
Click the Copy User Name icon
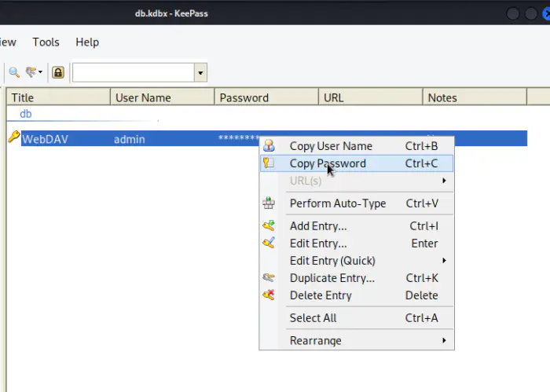tap(269, 146)
